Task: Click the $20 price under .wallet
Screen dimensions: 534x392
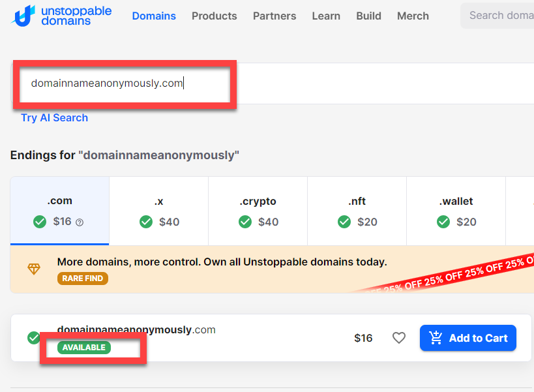Action: [x=467, y=222]
